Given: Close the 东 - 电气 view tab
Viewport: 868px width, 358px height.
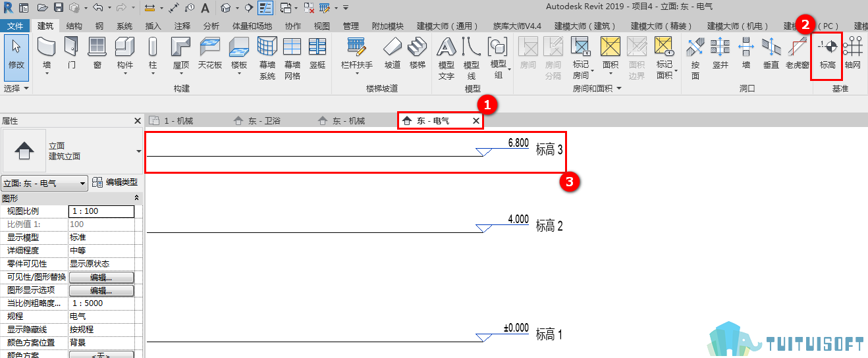Looking at the screenshot, I should [x=476, y=121].
